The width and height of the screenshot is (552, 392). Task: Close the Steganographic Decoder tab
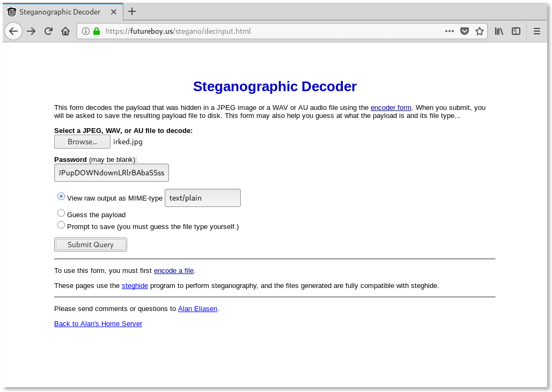pos(114,12)
